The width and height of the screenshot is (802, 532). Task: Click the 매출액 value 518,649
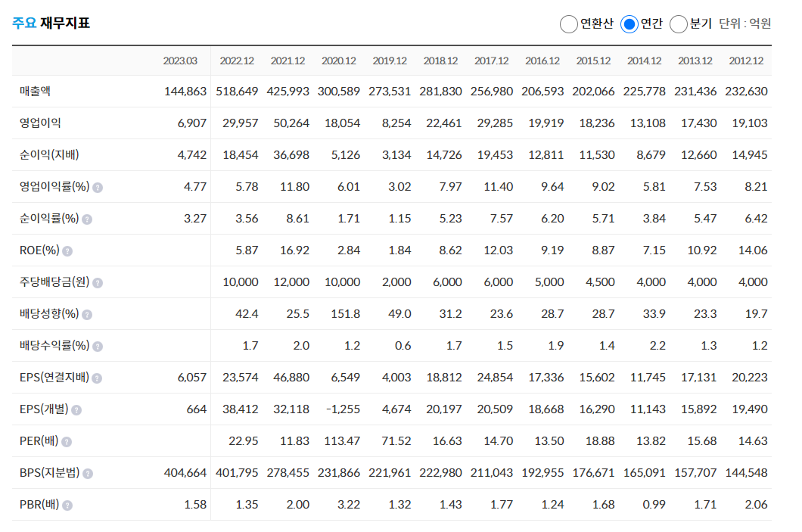(x=237, y=91)
